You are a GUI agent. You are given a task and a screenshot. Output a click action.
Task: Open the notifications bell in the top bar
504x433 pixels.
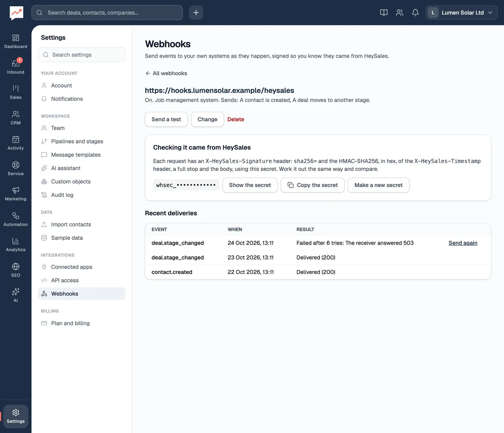click(x=415, y=13)
